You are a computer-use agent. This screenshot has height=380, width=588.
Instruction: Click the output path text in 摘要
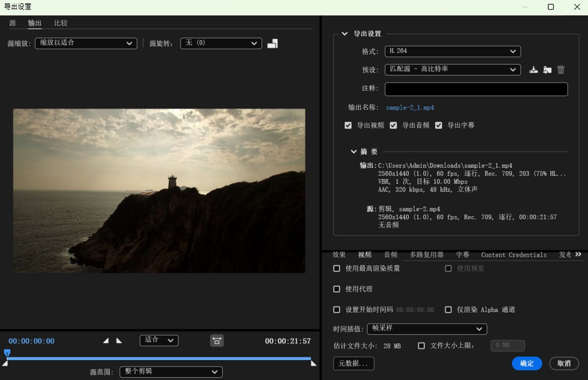445,166
